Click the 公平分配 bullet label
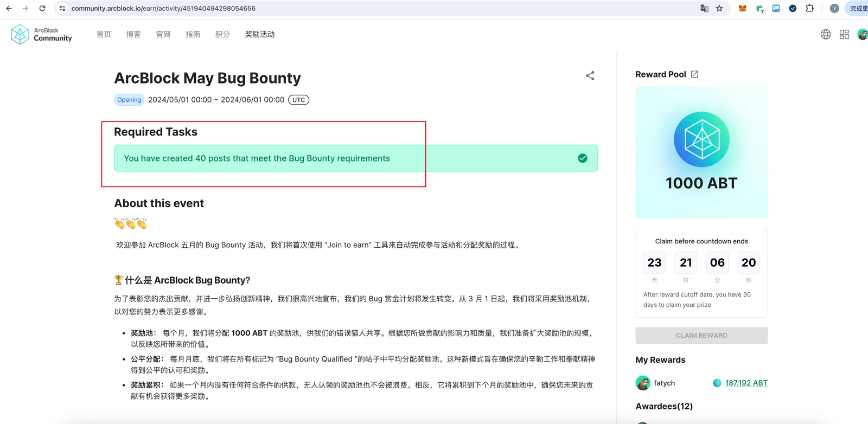868x424 pixels. pos(147,359)
